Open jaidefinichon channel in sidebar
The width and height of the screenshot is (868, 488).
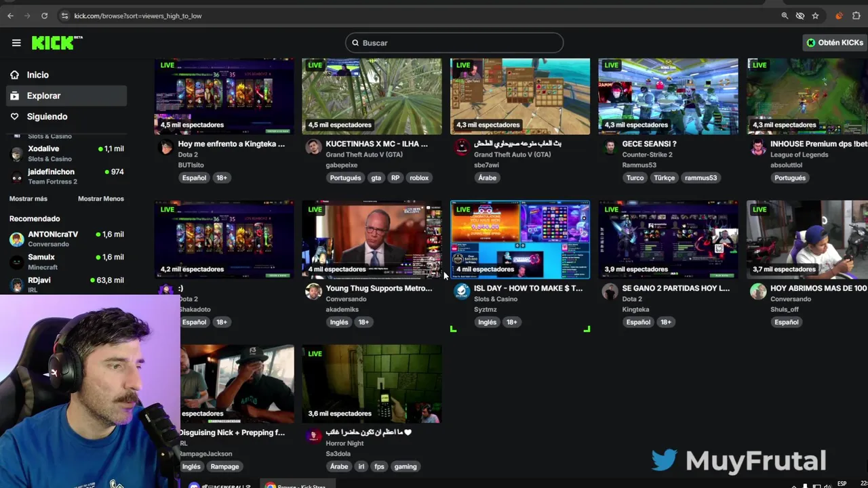[x=66, y=176]
